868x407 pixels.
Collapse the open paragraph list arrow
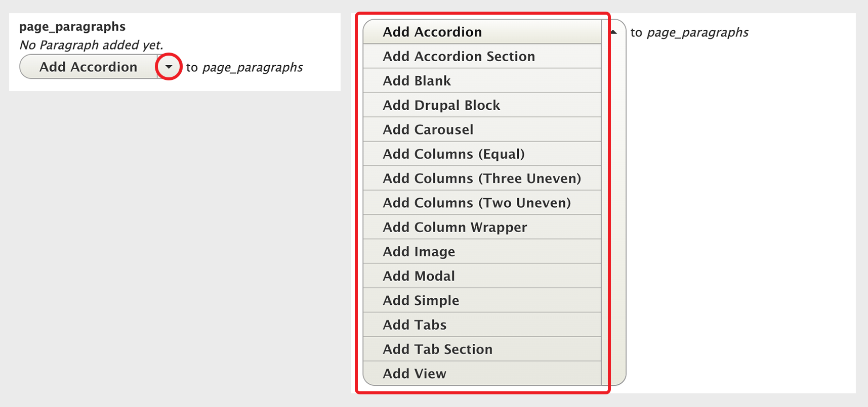613,32
